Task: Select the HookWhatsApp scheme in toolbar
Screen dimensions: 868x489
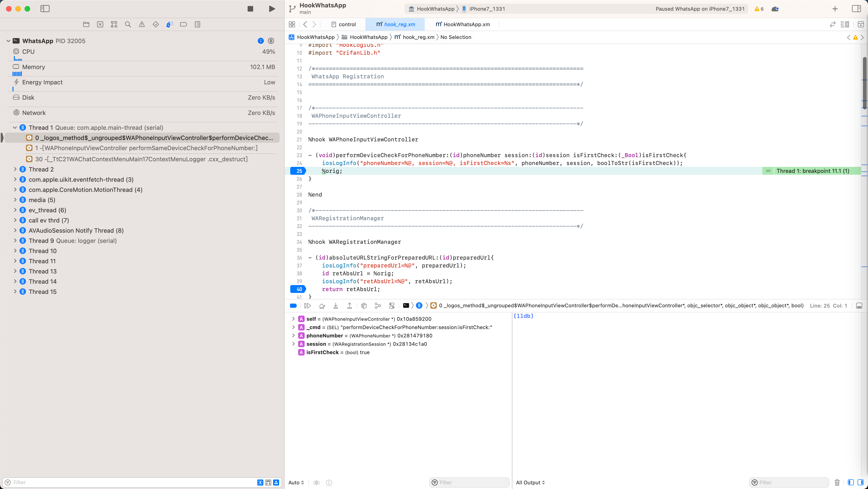Action: click(431, 9)
